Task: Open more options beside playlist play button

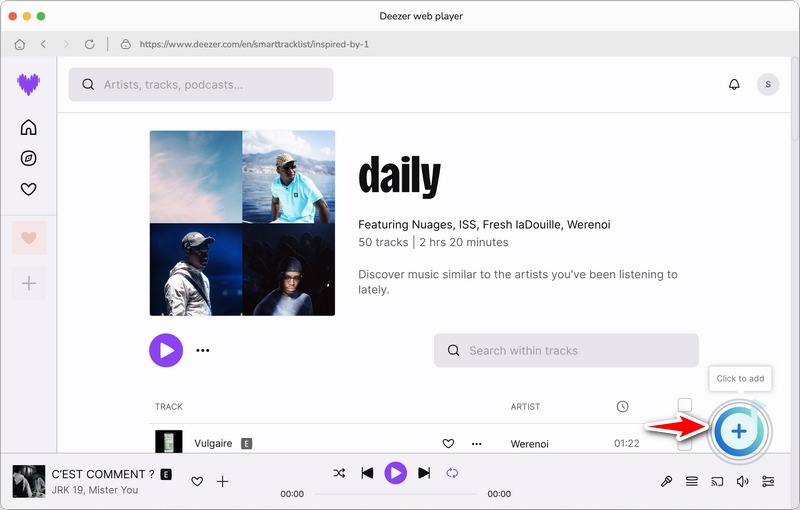Action: coord(203,350)
